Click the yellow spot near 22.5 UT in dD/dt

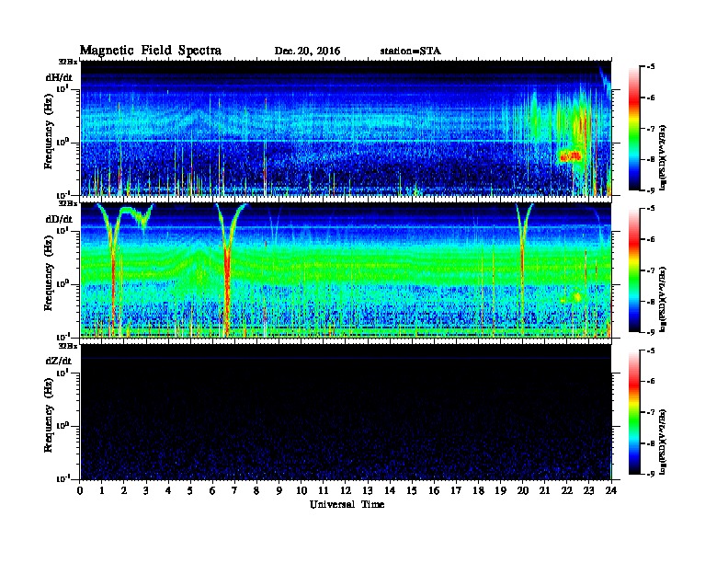point(577,297)
